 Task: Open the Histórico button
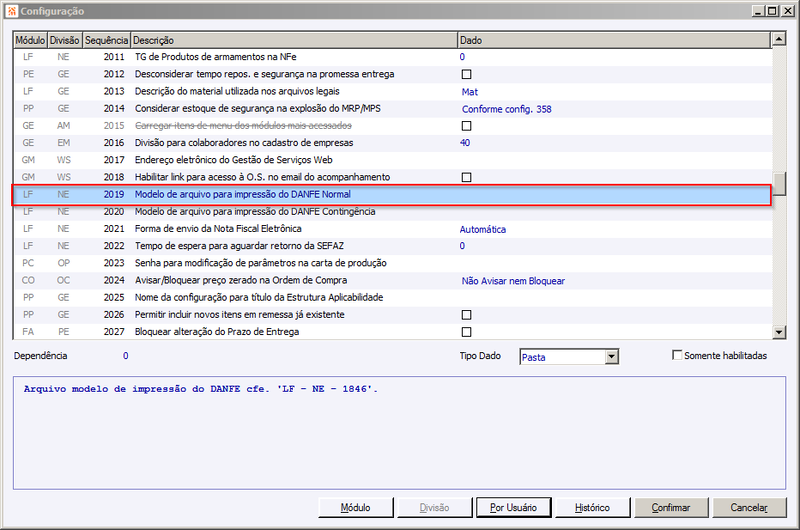tap(592, 508)
